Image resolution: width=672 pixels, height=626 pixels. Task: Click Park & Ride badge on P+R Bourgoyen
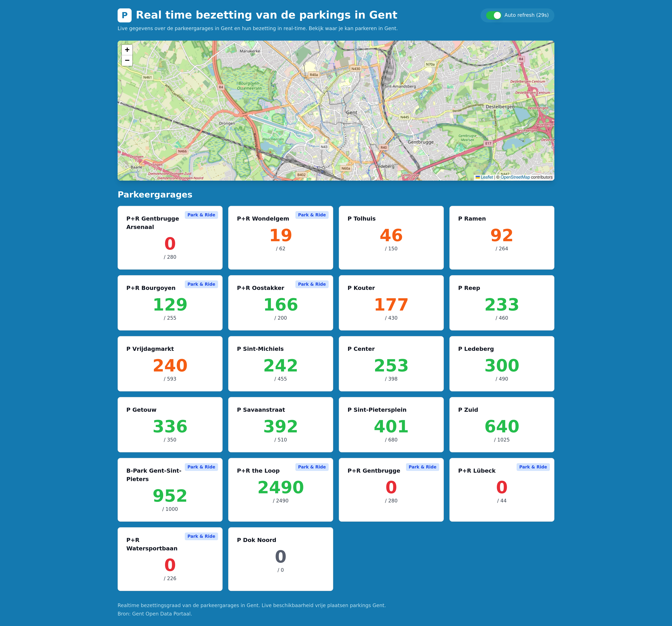point(201,284)
